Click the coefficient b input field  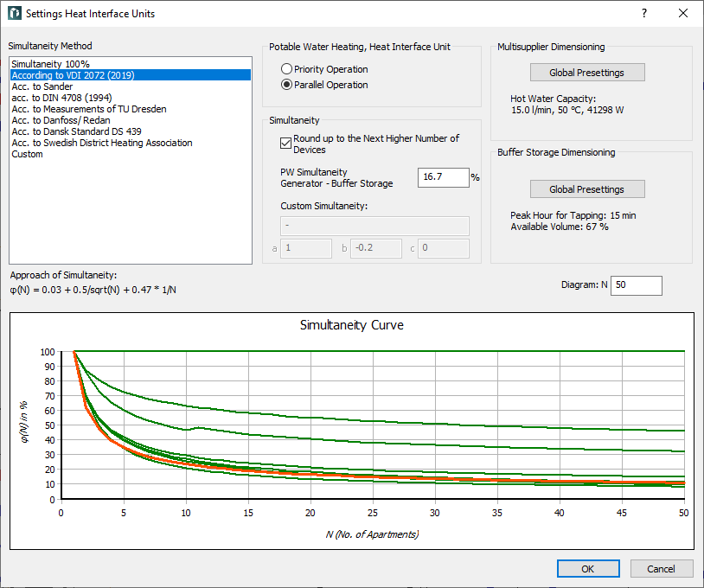[x=376, y=248]
